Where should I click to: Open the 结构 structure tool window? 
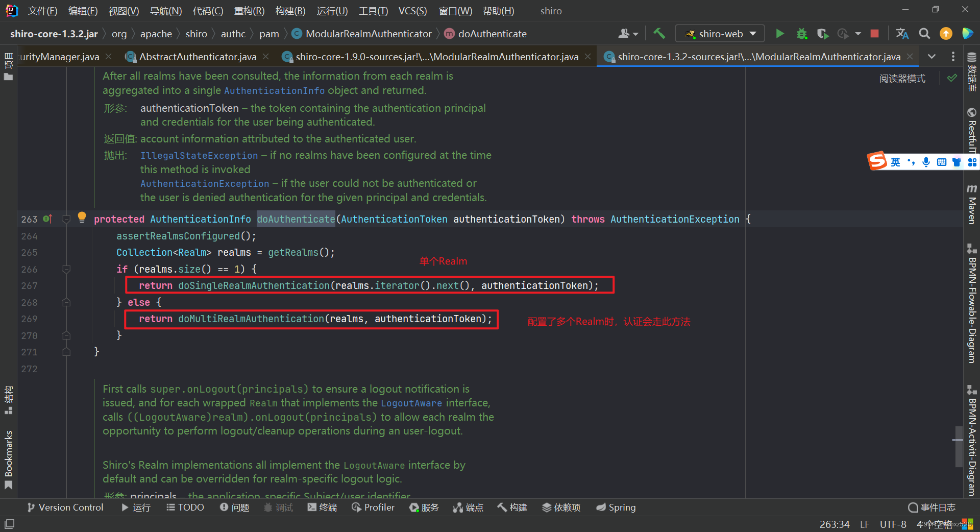pyautogui.click(x=8, y=400)
